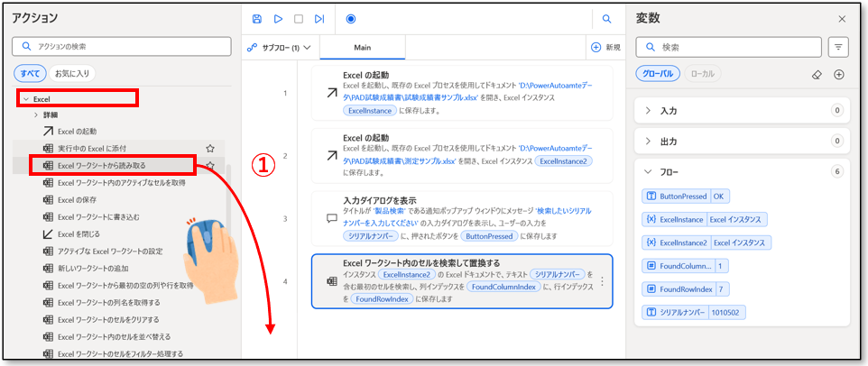Click the Save flow icon
The width and height of the screenshot is (868, 366).
257,18
